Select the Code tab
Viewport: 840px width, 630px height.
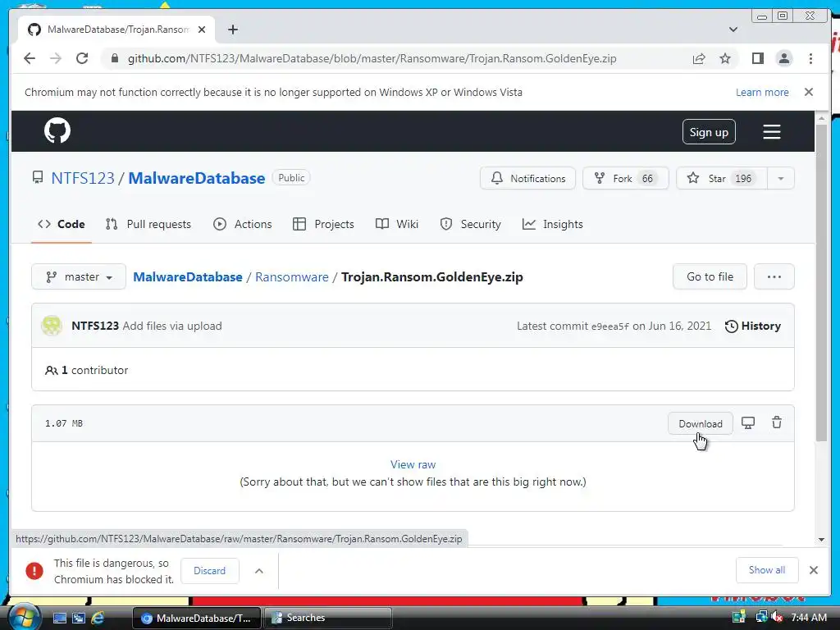coord(61,224)
